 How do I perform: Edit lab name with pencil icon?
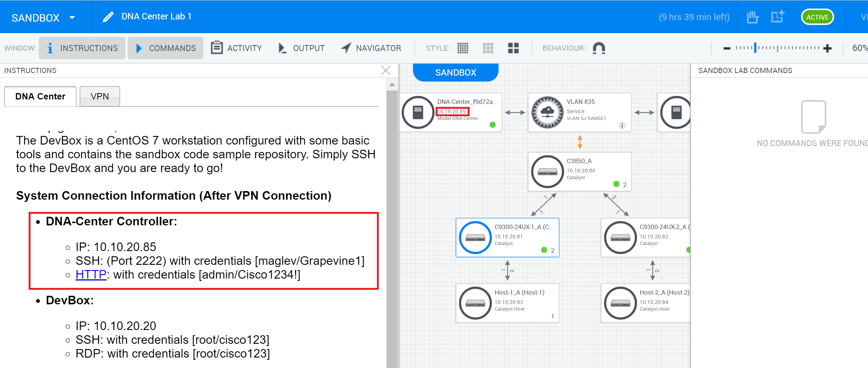(108, 17)
